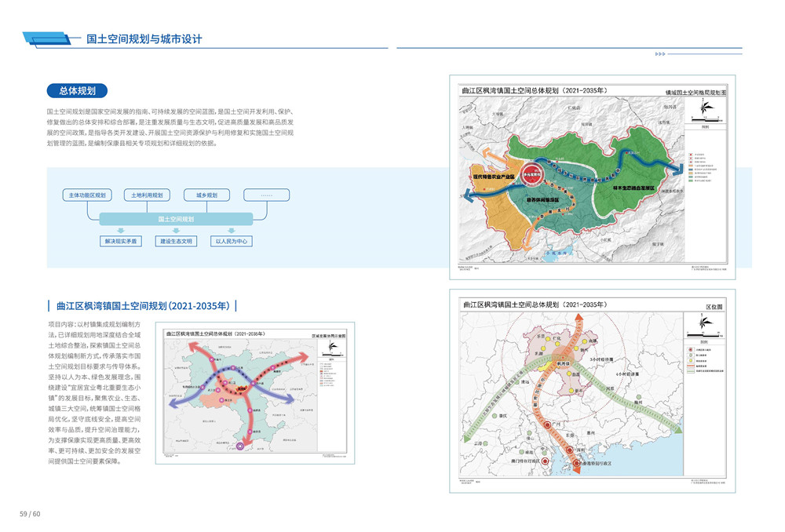Viewport: 785px width, 532px height.
Task: Click the 林木生态融合发展区 label on the green zone
Action: [x=633, y=188]
